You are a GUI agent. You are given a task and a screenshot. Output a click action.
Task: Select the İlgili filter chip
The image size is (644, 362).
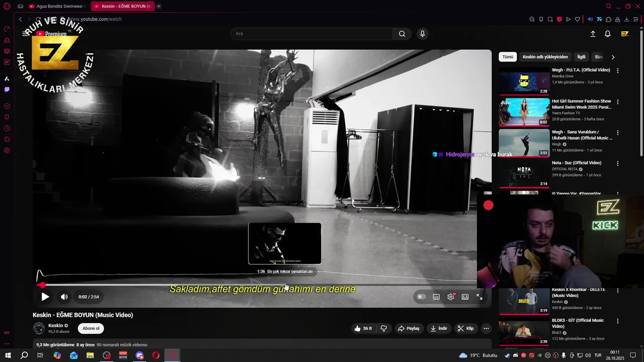click(x=581, y=57)
